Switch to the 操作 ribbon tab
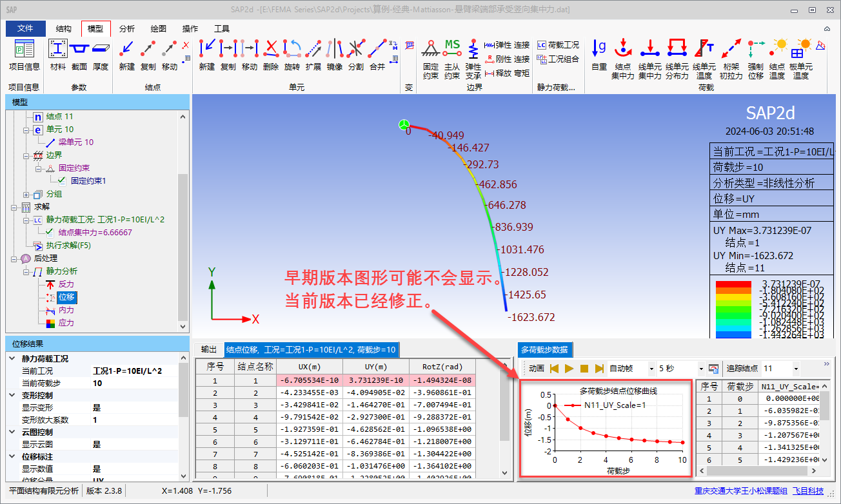This screenshot has width=841, height=504. (190, 29)
